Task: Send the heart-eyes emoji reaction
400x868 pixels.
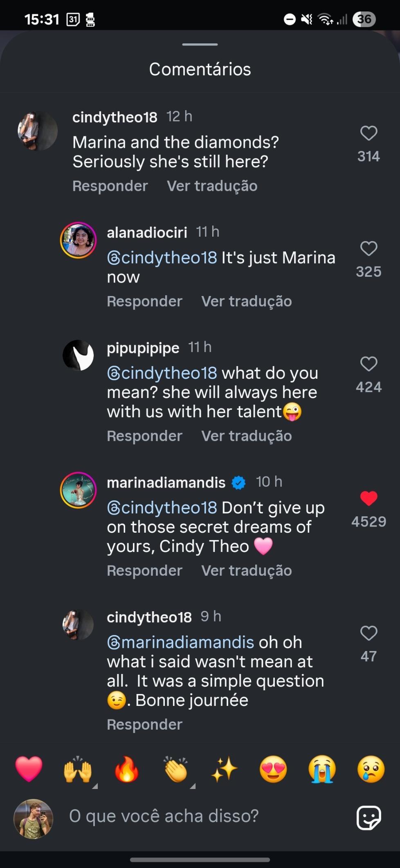Action: 273,769
